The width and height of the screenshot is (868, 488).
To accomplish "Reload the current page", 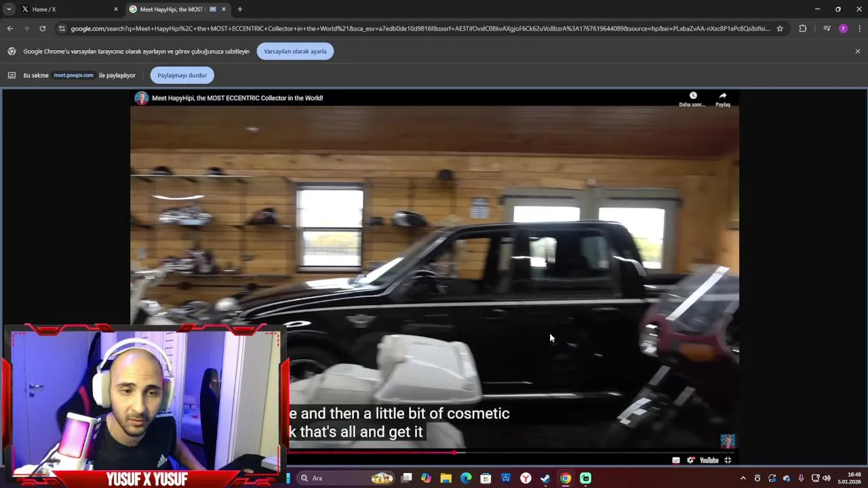I will point(42,28).
